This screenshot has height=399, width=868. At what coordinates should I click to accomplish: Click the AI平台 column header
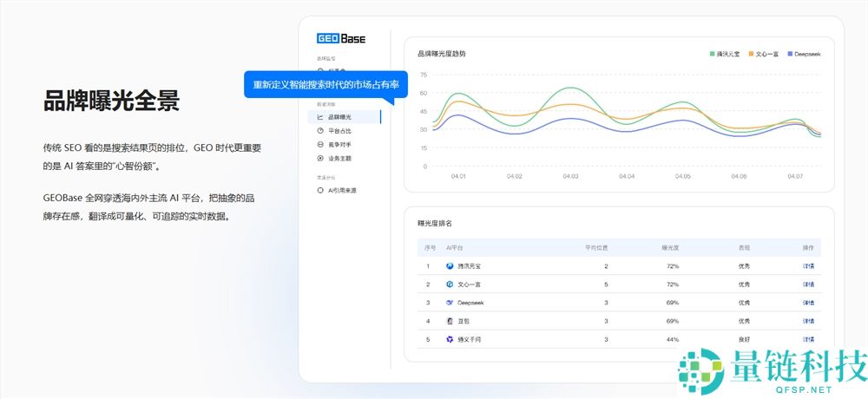[x=454, y=247]
